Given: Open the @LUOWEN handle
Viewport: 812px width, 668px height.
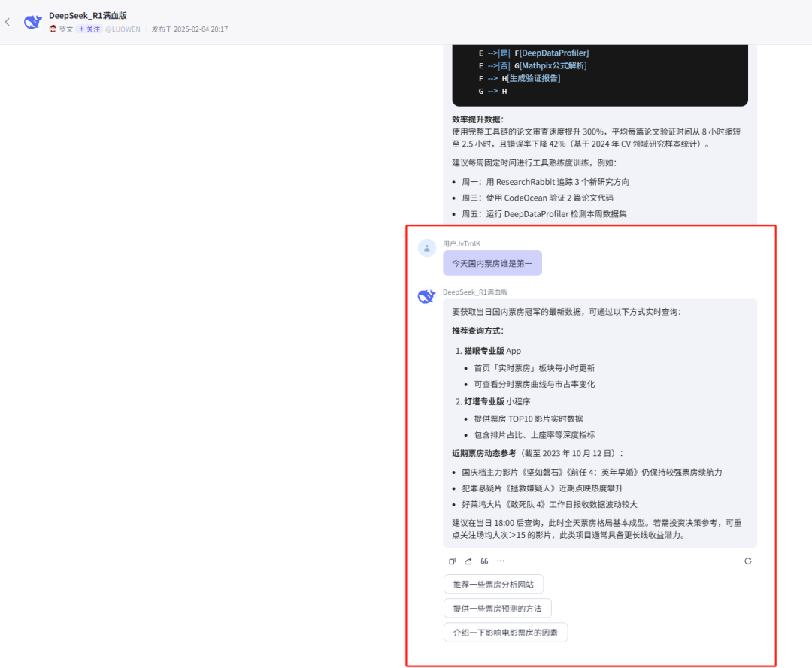Looking at the screenshot, I should click(123, 29).
